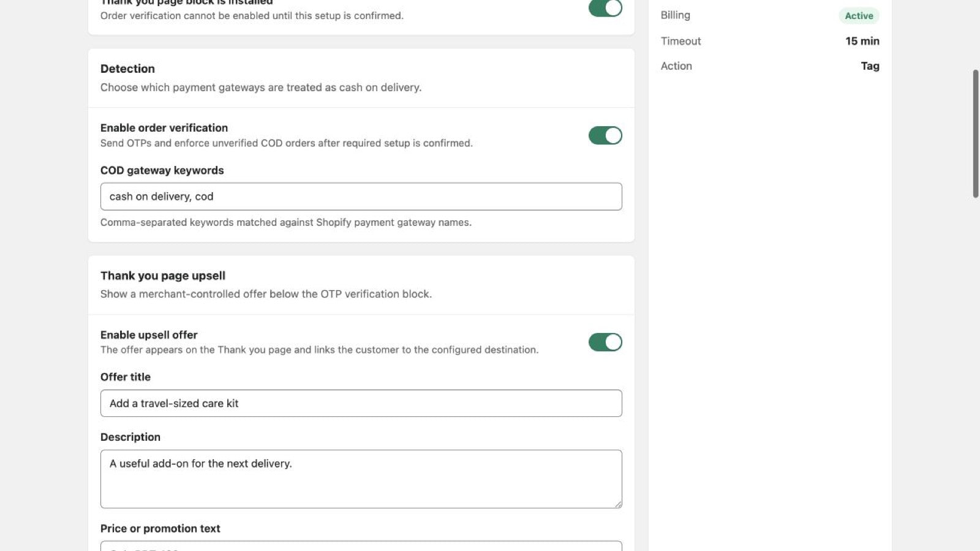Click the comma-separated keywords helper text
The height and width of the screenshot is (551, 980).
(286, 222)
